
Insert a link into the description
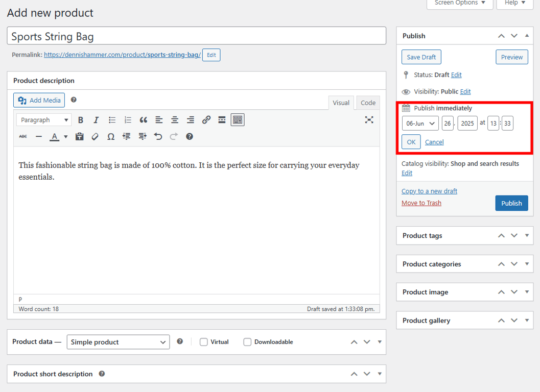point(206,119)
